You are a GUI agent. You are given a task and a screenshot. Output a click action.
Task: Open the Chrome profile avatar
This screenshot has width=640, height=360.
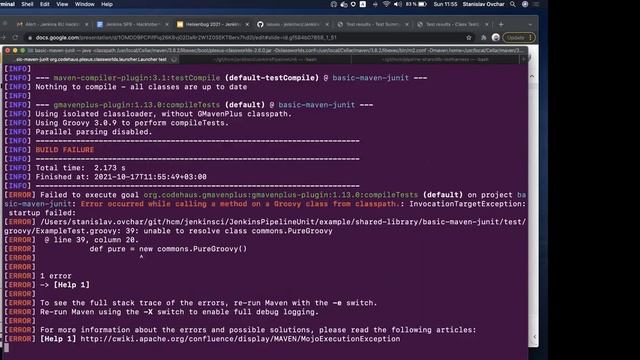(x=496, y=38)
